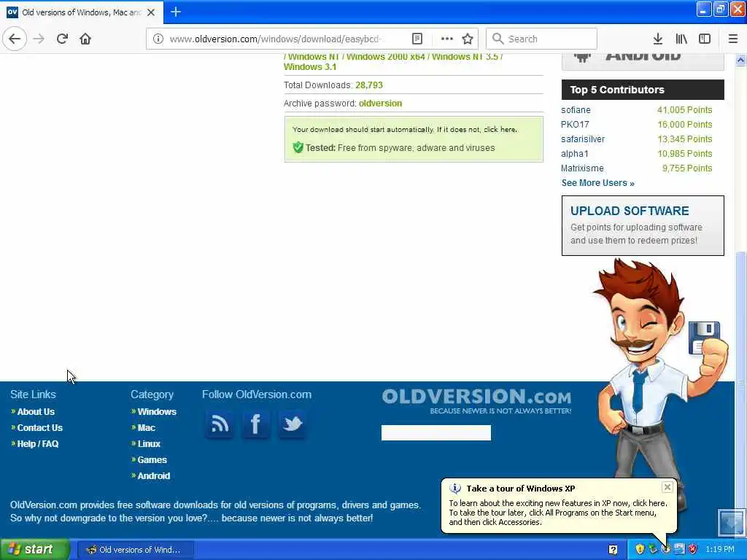Click the UPLOAD SOFTWARE box
This screenshot has height=560, width=747.
643,225
